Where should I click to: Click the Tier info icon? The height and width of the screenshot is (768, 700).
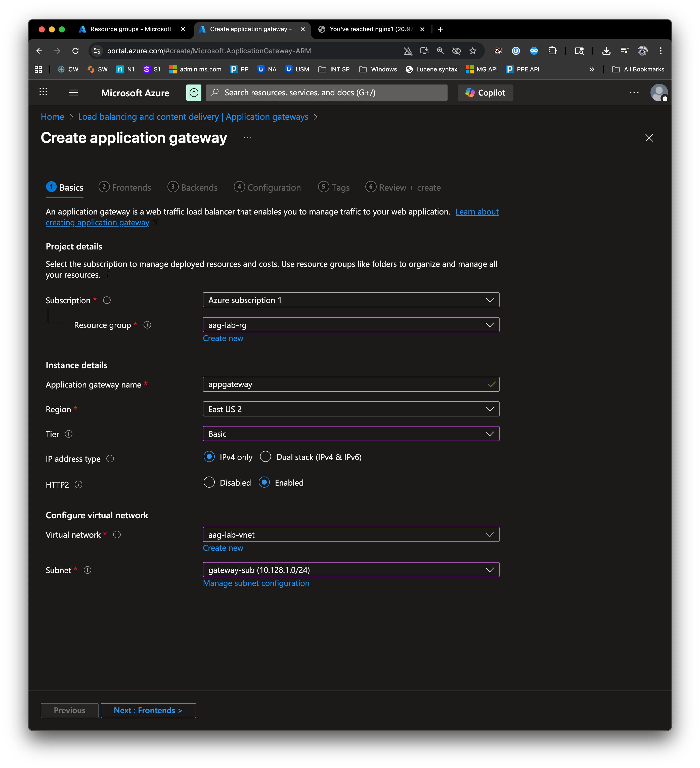coord(69,434)
